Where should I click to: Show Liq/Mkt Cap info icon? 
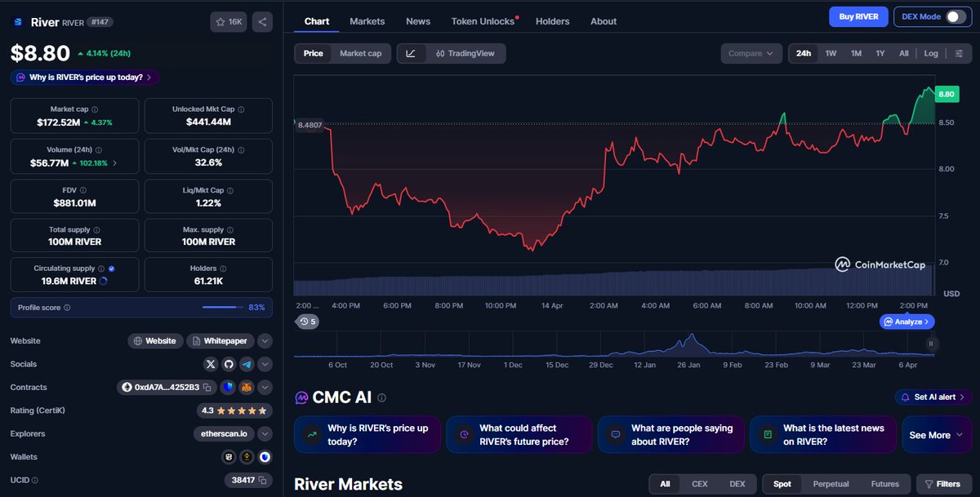[230, 190]
